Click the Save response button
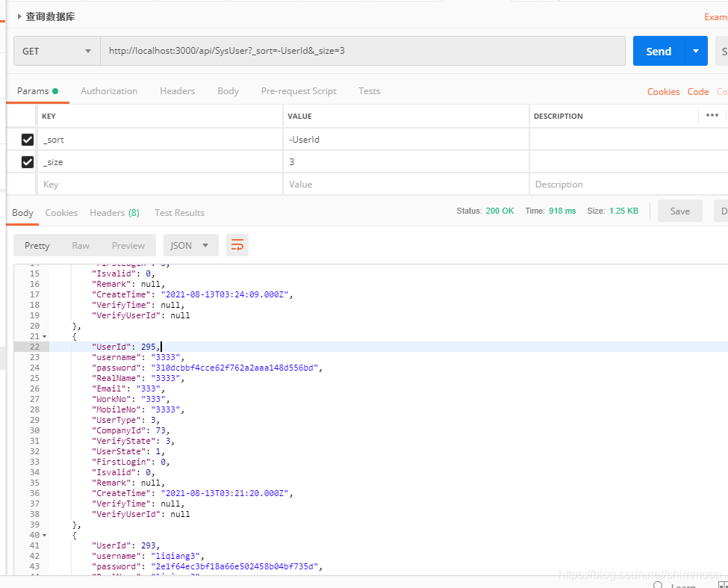Viewport: 728px width, 588px height. click(679, 211)
